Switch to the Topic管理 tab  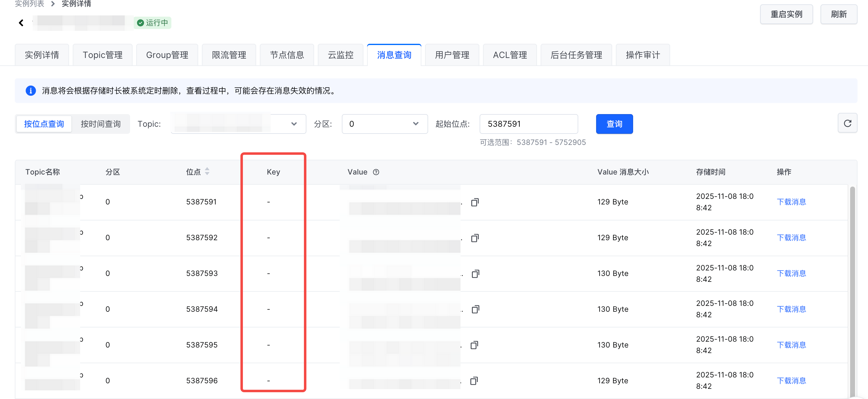click(102, 55)
